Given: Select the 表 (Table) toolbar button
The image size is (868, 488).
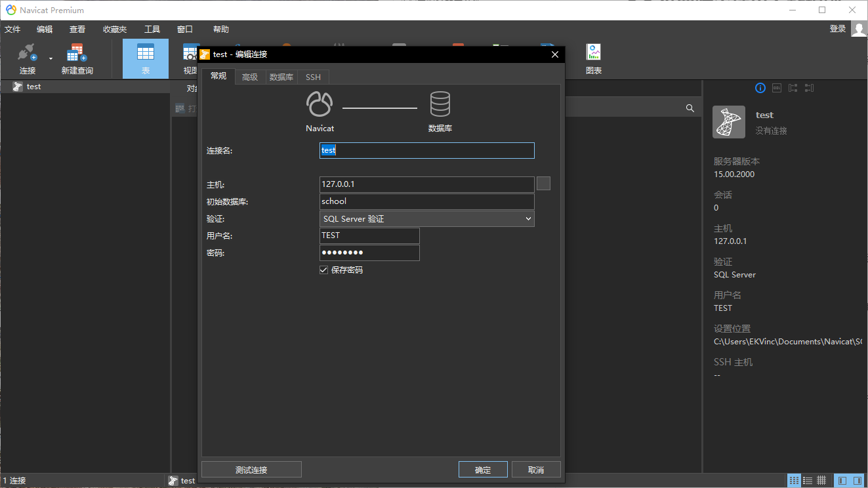Looking at the screenshot, I should [146, 58].
